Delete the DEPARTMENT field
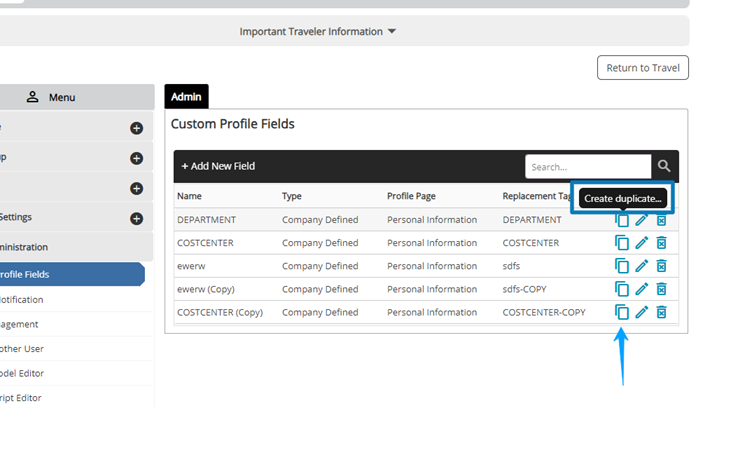752x458 pixels. [661, 220]
